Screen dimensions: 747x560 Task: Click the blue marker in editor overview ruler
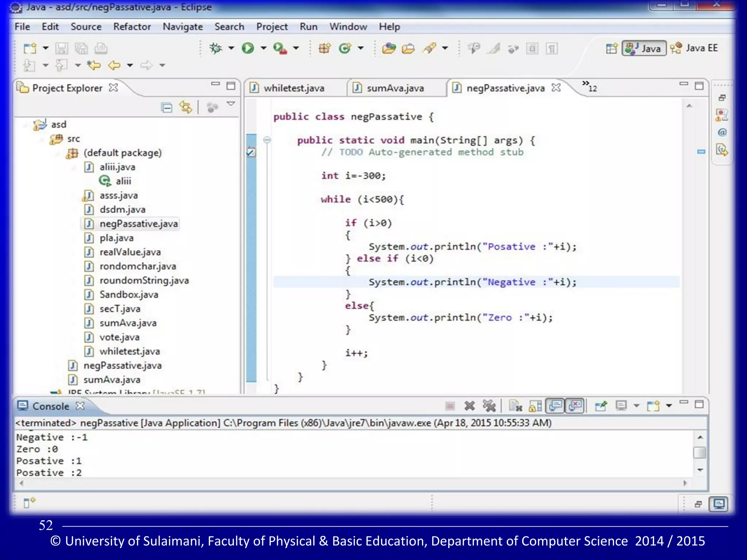click(701, 152)
